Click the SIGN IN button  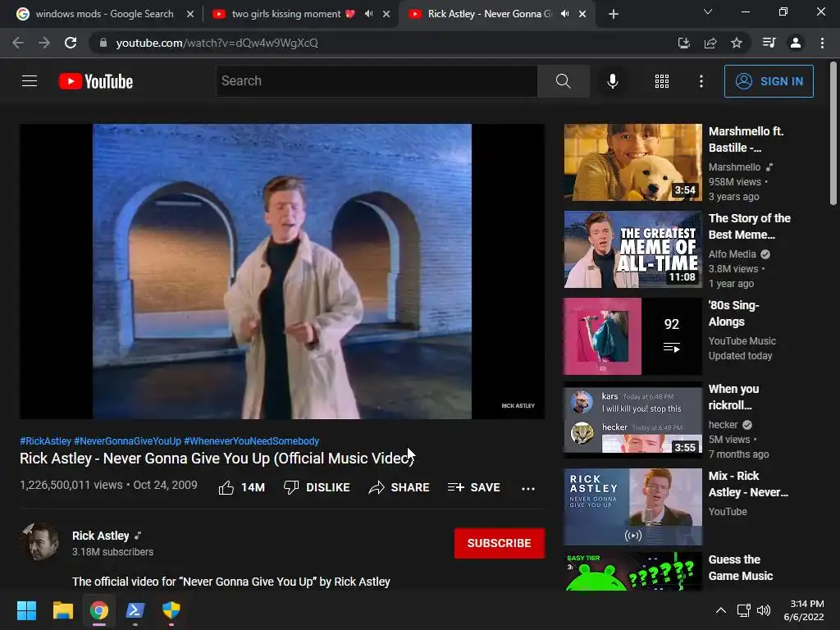coord(769,81)
